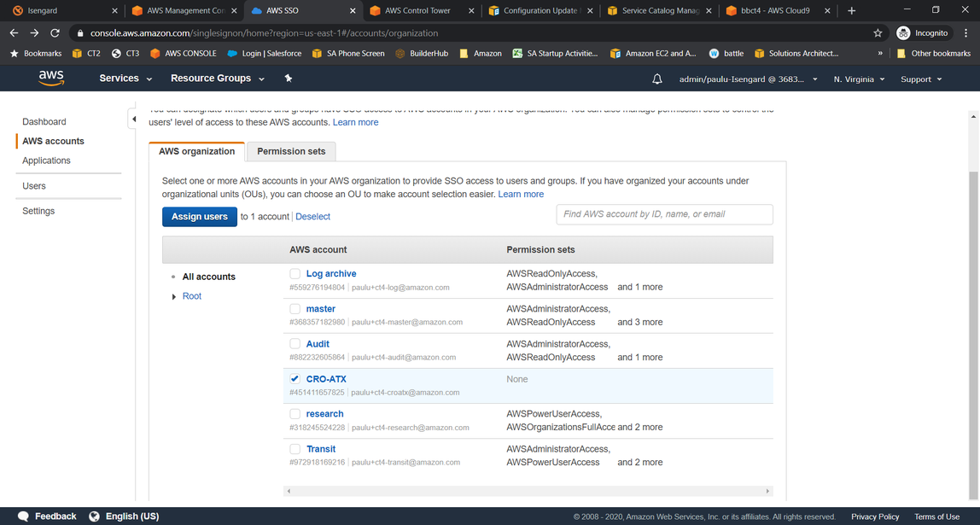Check the master account checkbox

pyautogui.click(x=295, y=309)
